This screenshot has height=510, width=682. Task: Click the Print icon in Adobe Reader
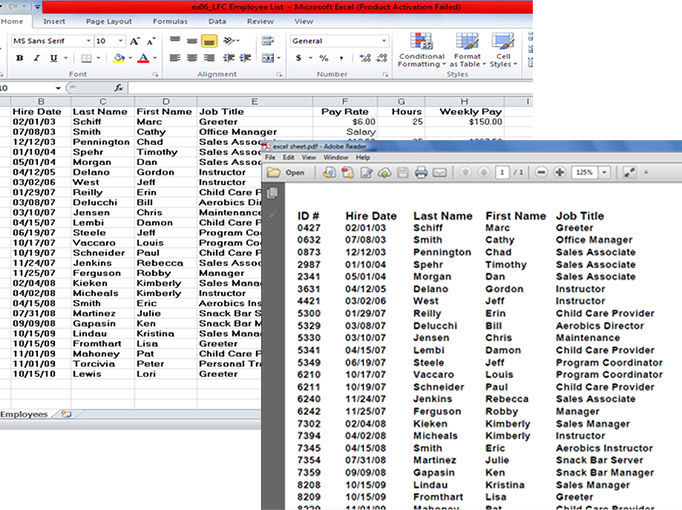pos(421,173)
